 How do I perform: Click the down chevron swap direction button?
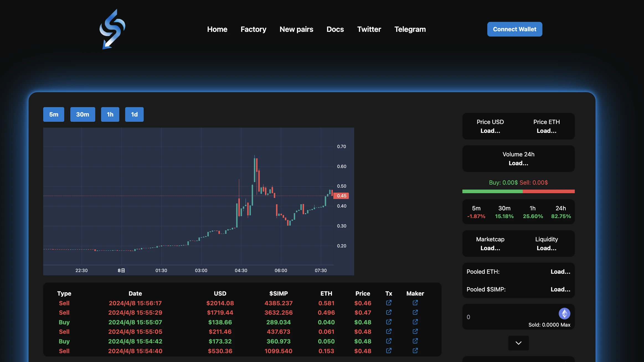click(x=518, y=343)
